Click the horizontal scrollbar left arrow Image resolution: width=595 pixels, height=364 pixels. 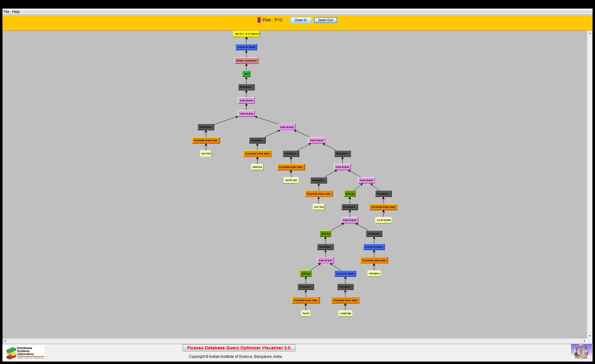(5, 341)
